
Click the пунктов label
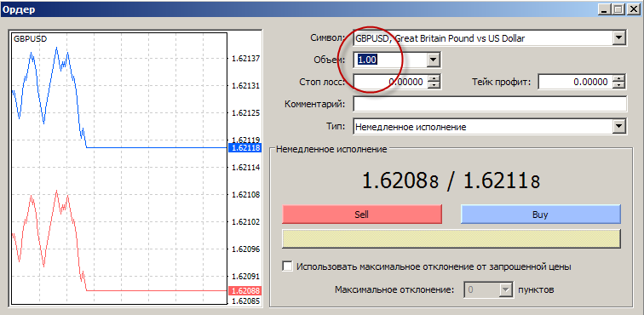point(537,289)
